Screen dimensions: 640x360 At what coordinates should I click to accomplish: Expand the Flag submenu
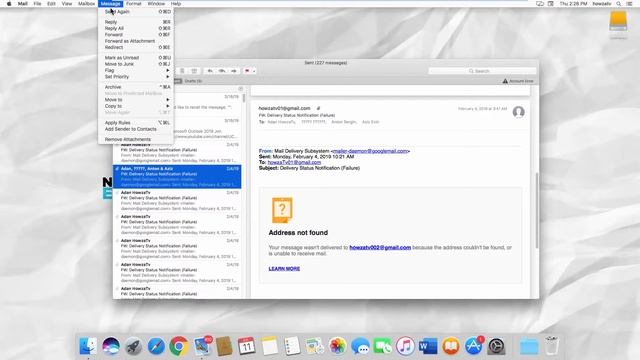click(x=136, y=70)
